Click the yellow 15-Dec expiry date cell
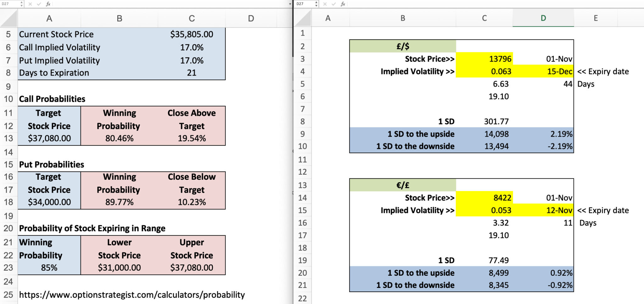The width and height of the screenshot is (644, 304). click(x=543, y=71)
